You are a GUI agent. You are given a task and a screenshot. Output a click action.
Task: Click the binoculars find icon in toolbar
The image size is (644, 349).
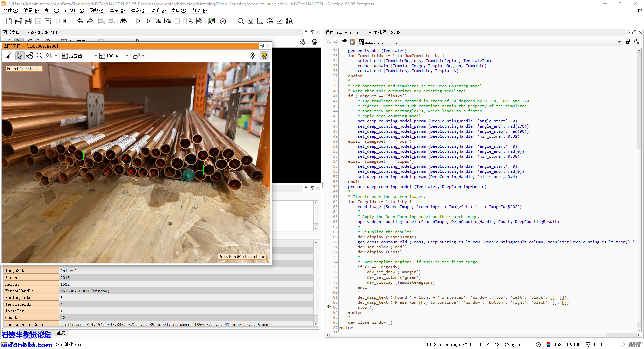[x=123, y=21]
